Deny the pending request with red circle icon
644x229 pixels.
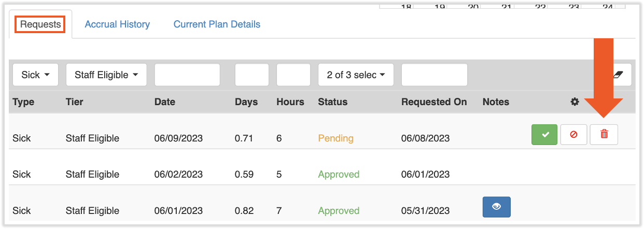click(x=573, y=135)
